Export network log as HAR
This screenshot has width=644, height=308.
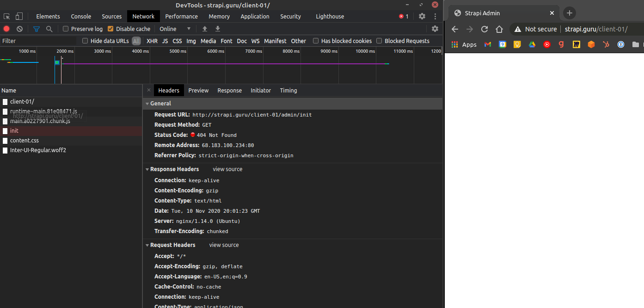[217, 28]
